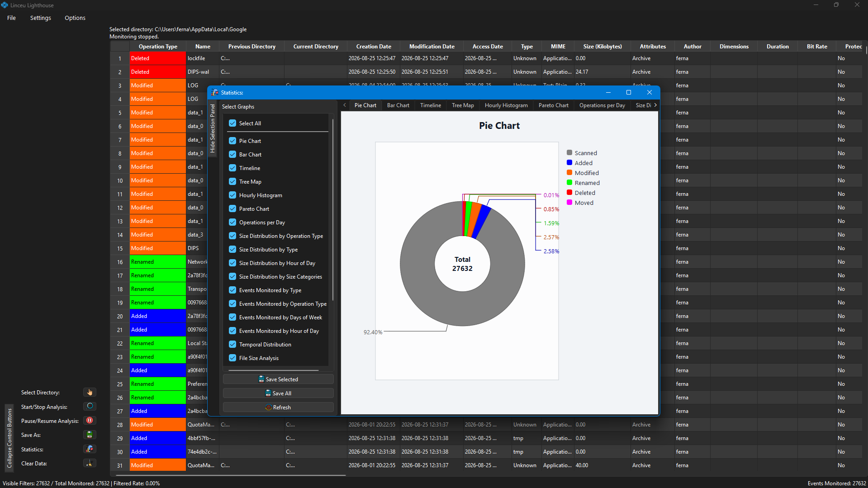The height and width of the screenshot is (488, 868).
Task: Toggle the File Size Analysis checkbox
Action: pyautogui.click(x=232, y=358)
